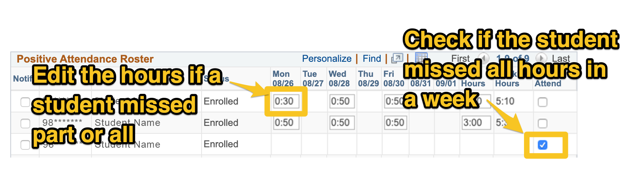Jump to the First page link
This screenshot has height=175, width=644.
point(460,59)
